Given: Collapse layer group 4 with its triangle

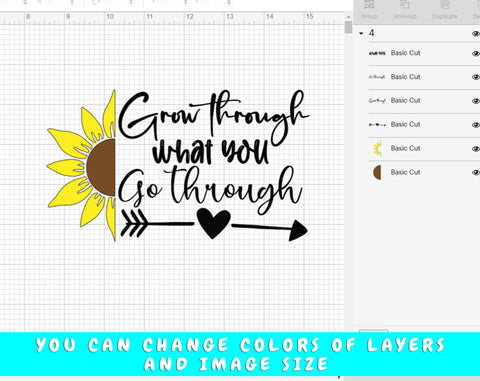Looking at the screenshot, I should pyautogui.click(x=361, y=33).
